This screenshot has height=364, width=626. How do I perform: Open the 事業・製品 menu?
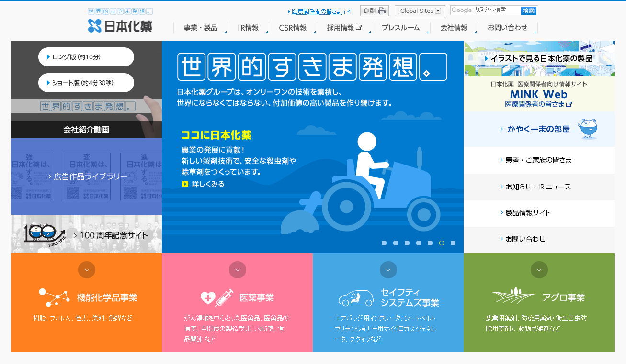(x=201, y=28)
